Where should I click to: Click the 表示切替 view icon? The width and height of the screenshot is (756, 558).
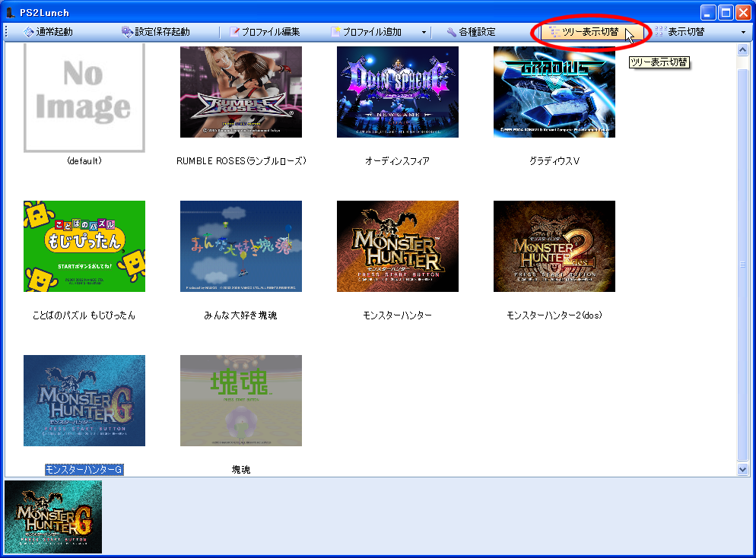(660, 32)
